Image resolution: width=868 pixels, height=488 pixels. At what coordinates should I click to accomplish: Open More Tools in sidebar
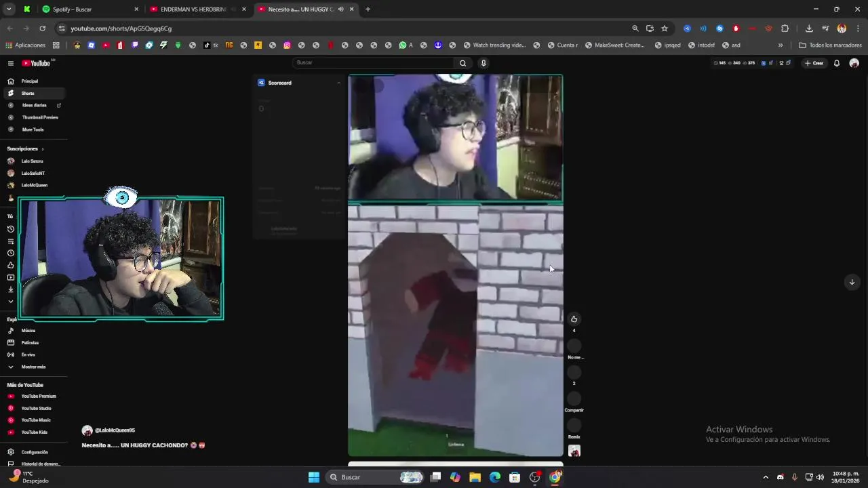(x=33, y=129)
